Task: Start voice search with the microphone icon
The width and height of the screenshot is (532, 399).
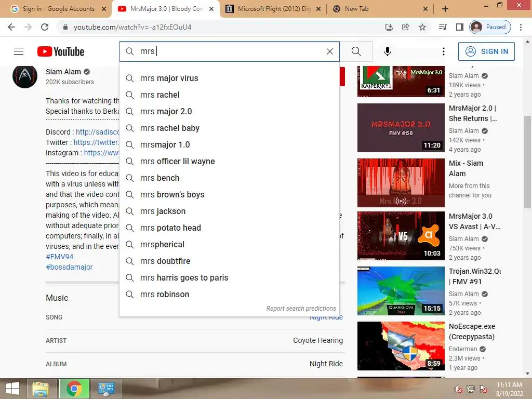Action: 387,51
